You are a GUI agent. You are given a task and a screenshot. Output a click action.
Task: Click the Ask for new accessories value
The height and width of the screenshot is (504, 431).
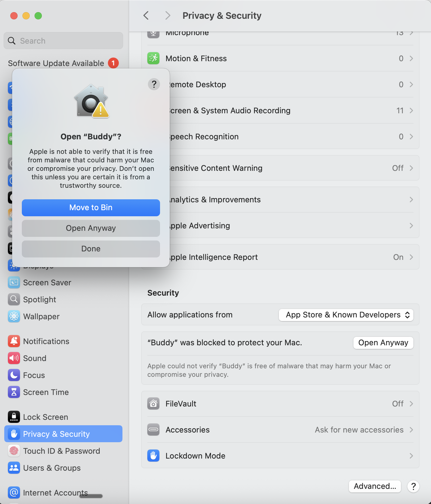coord(359,429)
